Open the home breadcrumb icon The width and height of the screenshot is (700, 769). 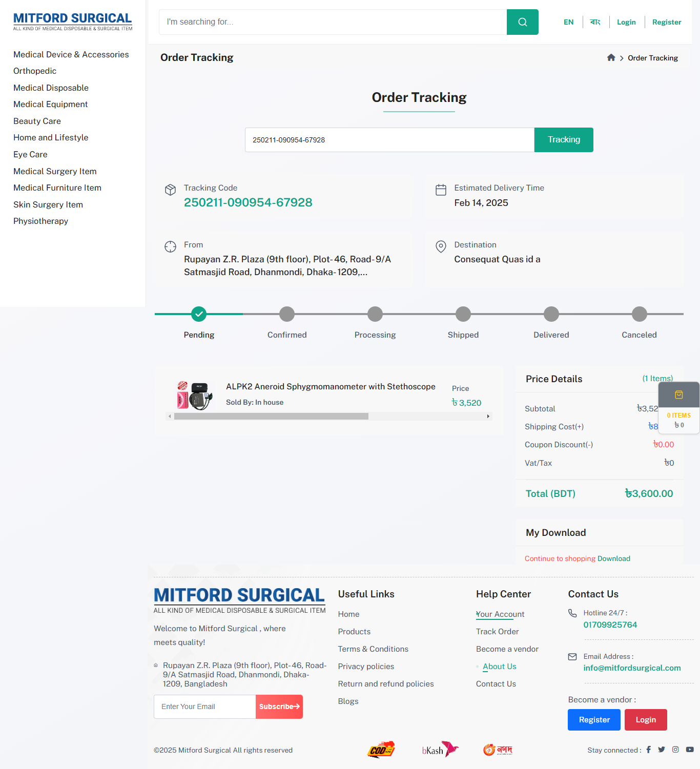click(611, 58)
